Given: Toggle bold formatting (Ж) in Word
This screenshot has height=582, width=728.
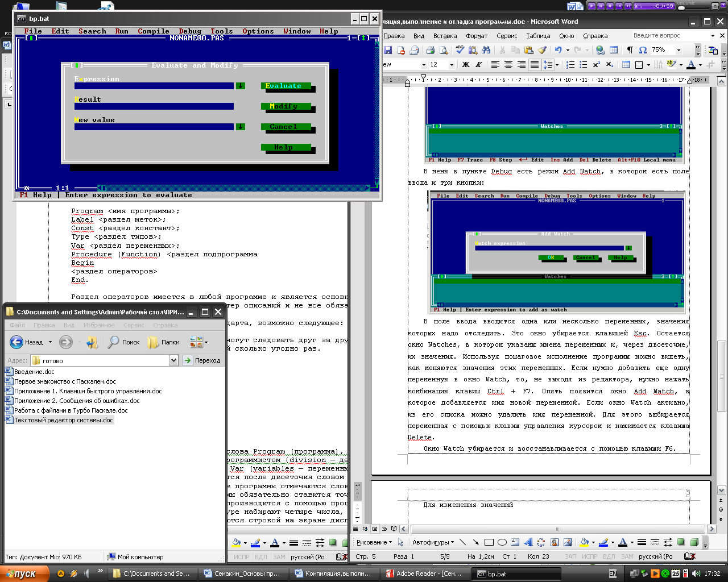Looking at the screenshot, I should click(x=466, y=65).
